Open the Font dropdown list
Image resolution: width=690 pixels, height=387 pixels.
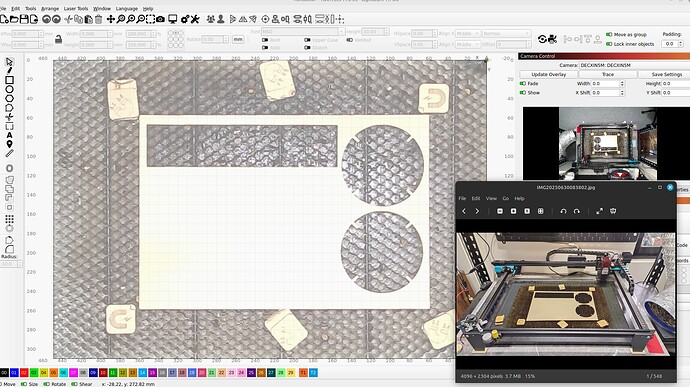[x=303, y=32]
